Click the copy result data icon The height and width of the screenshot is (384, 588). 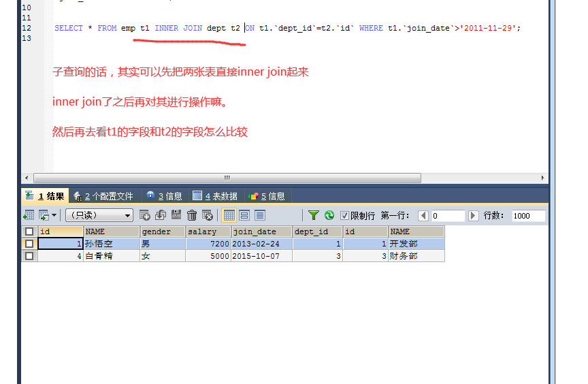44,215
